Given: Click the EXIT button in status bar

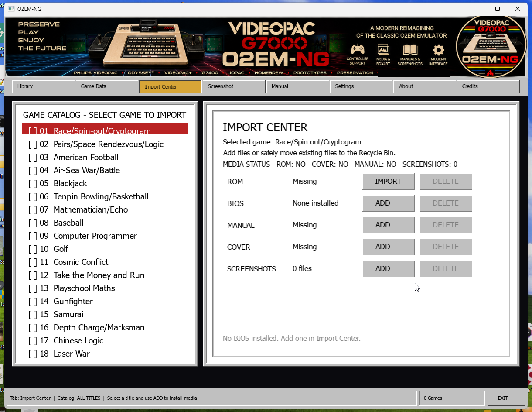Looking at the screenshot, I should click(506, 398).
